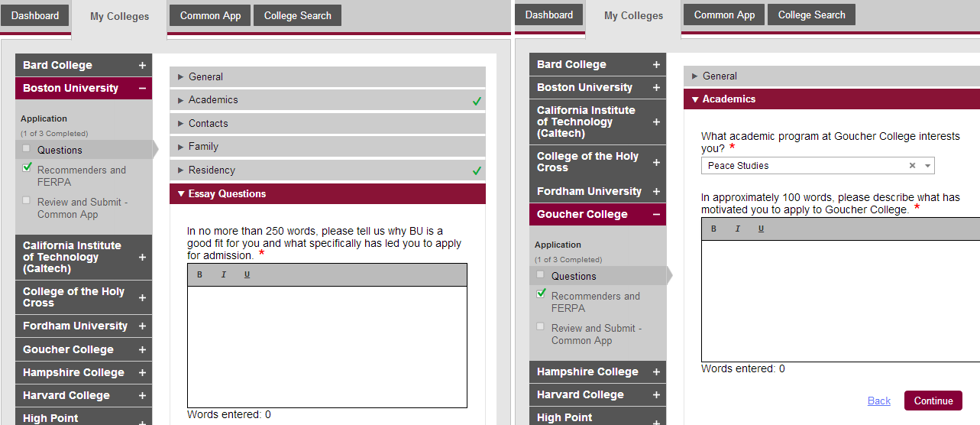
Task: Clear the Peace Studies selection with the X
Action: 912,166
